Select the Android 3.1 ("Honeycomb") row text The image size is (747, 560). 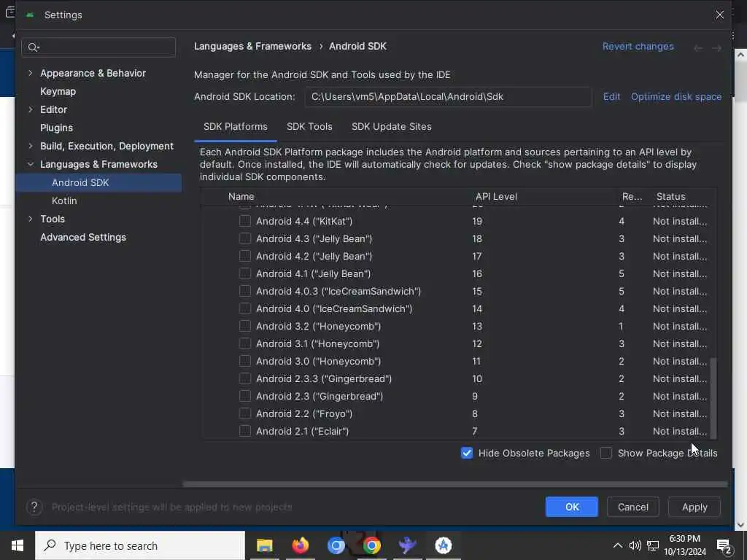pyautogui.click(x=317, y=344)
